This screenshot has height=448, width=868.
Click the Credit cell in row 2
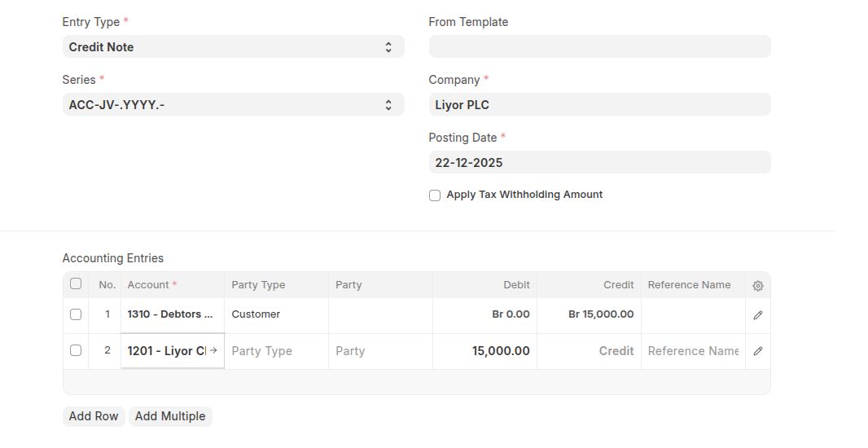(x=589, y=351)
